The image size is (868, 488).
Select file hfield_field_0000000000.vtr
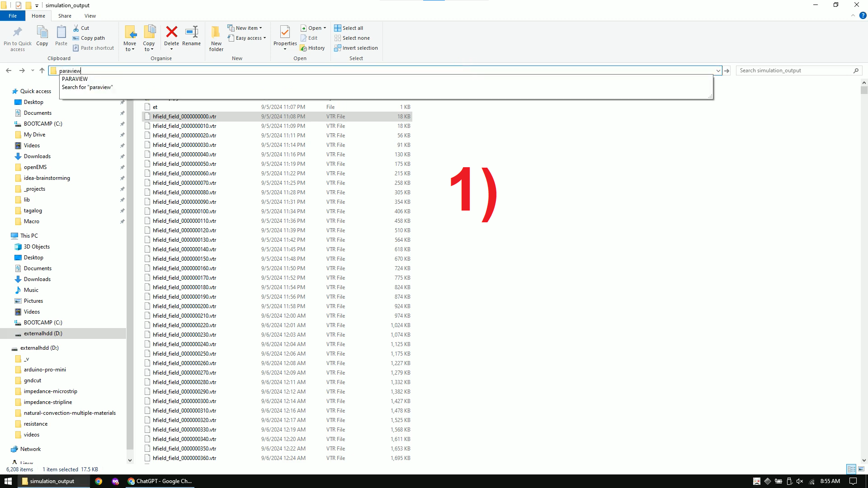click(x=277, y=117)
